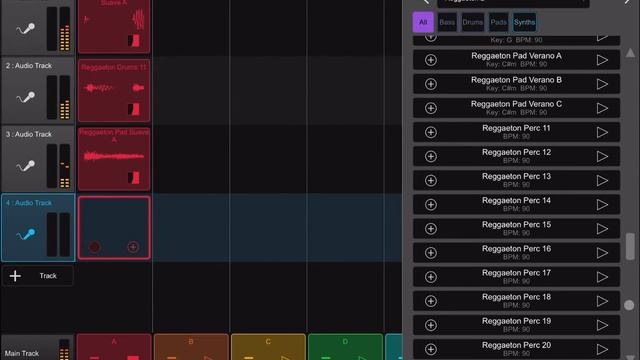
Task: Add Reggaeton Perc 17 loop
Action: tap(431, 277)
